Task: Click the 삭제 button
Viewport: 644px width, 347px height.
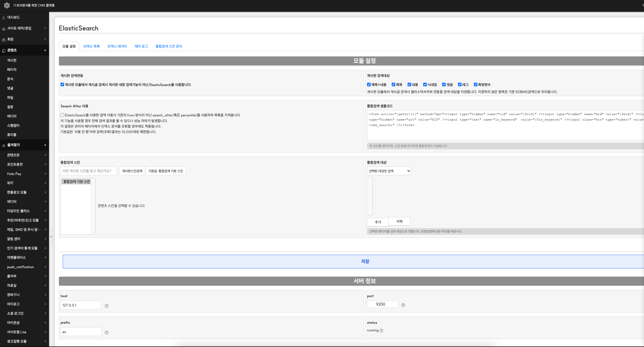Action: pos(399,221)
